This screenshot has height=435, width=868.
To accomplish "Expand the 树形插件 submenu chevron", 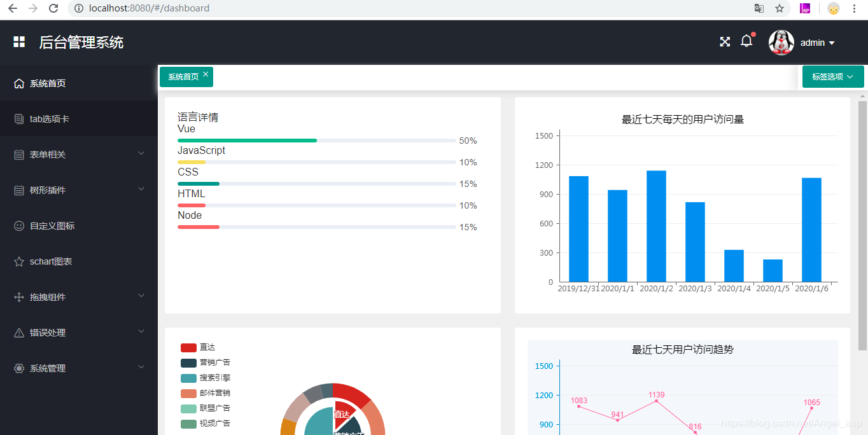I will pyautogui.click(x=141, y=189).
